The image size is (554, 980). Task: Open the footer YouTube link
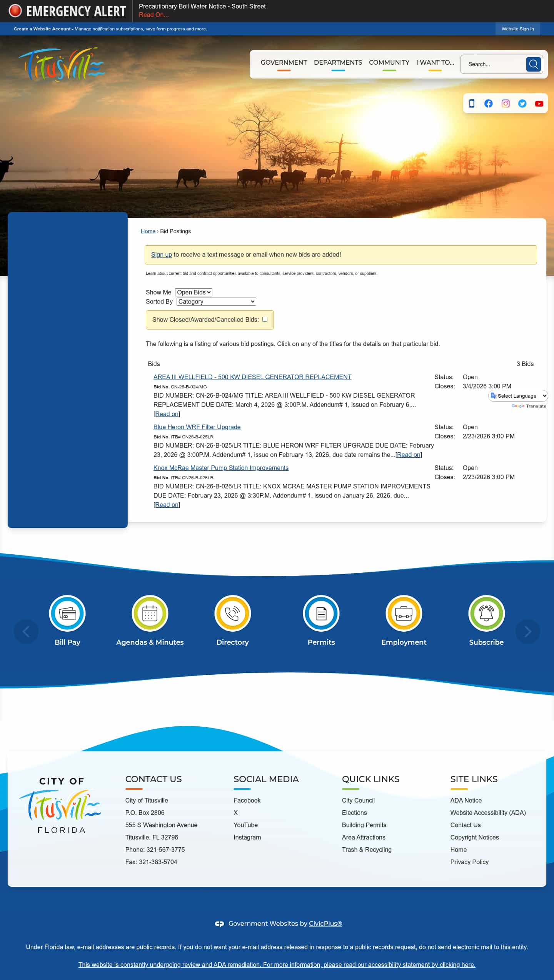tap(245, 825)
